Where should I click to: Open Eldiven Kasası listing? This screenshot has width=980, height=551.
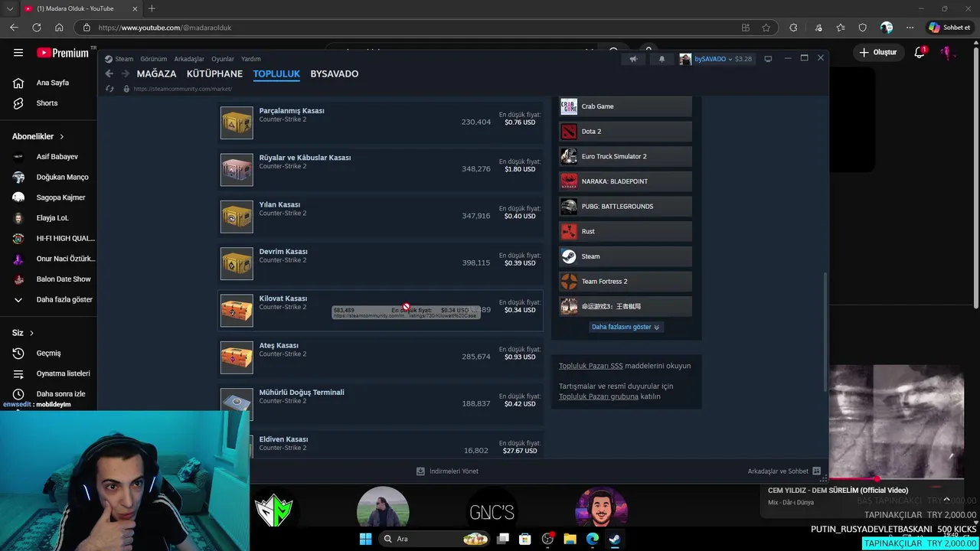381,445
